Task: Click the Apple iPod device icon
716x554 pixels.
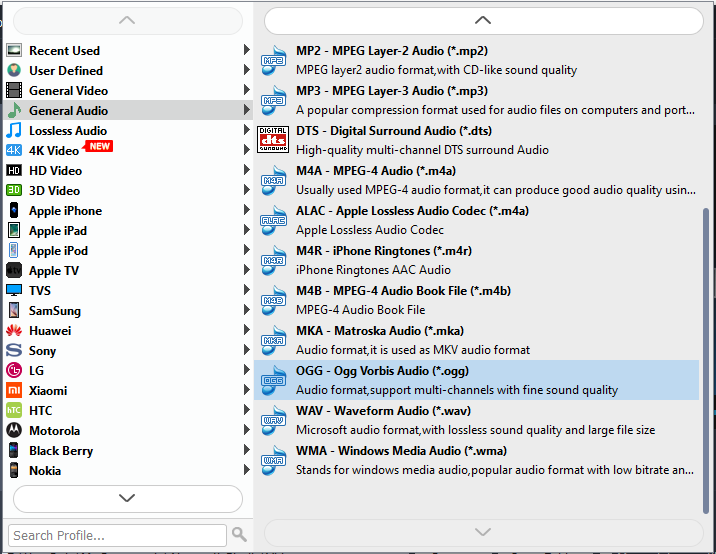Action: [x=14, y=250]
